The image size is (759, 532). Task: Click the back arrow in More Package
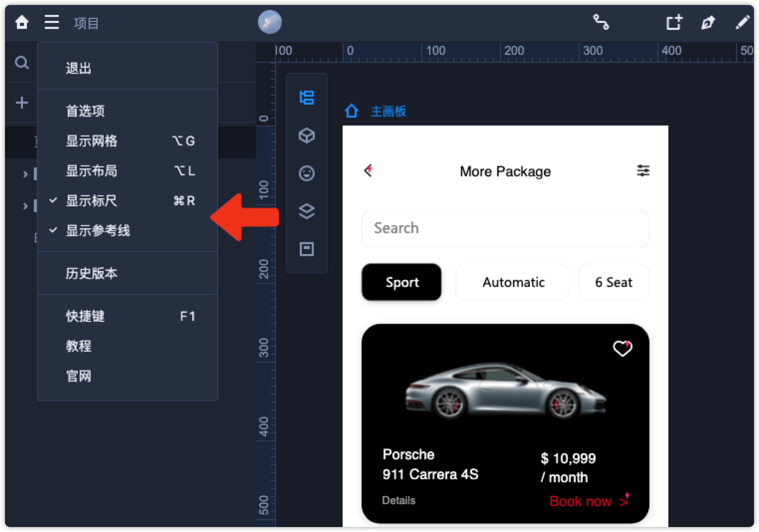click(x=369, y=171)
